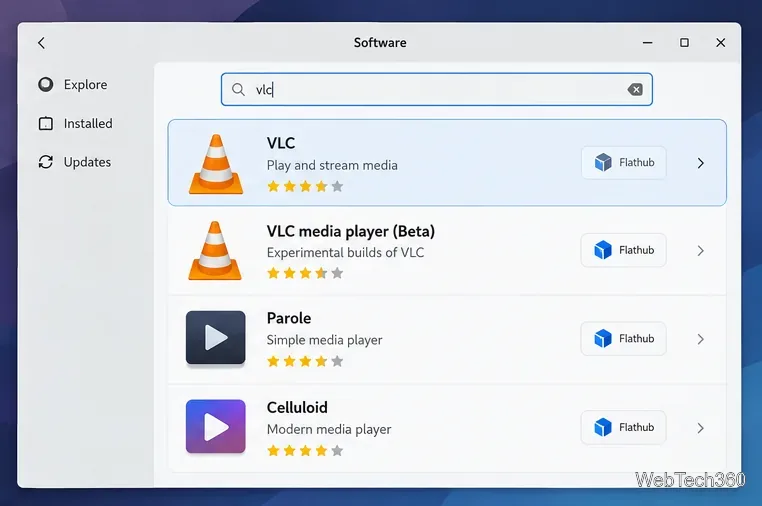Maximize the Software window
The image size is (762, 506).
684,43
